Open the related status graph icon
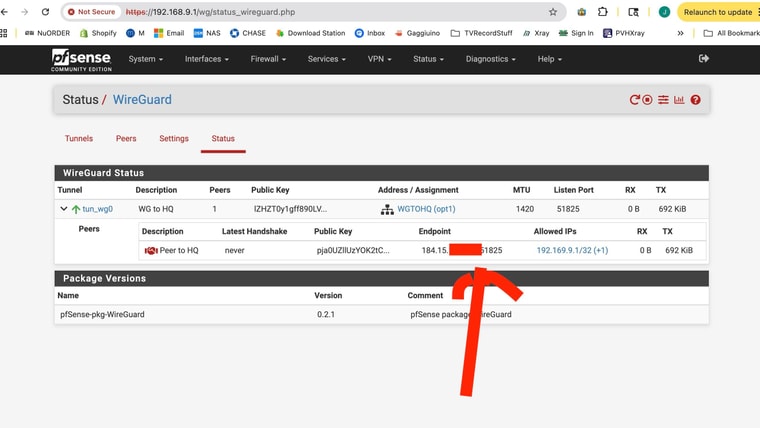Viewport: 760px width, 428px height. coord(679,100)
